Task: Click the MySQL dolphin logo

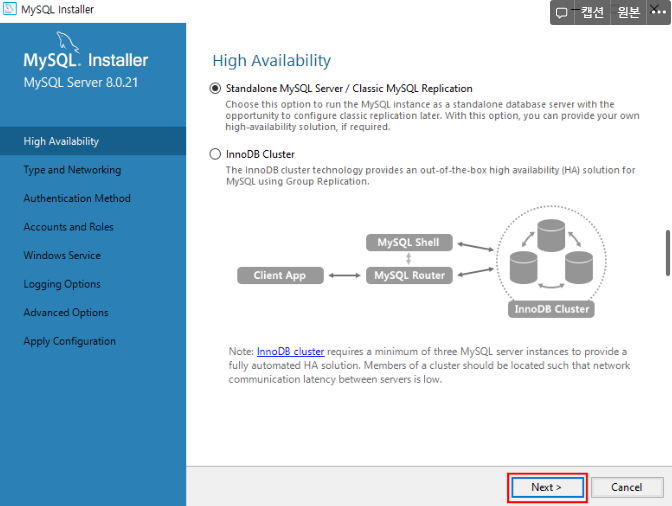Action: 68,42
